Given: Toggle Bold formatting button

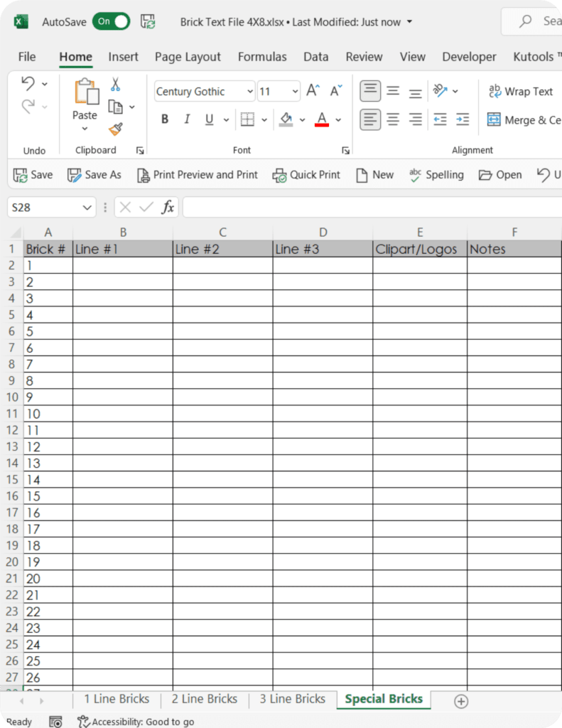Looking at the screenshot, I should (x=165, y=119).
